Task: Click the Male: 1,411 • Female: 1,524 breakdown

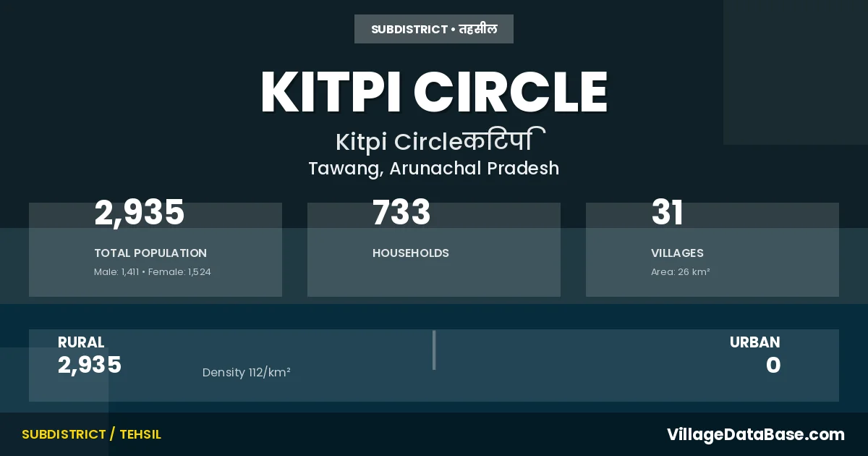Action: click(x=153, y=272)
